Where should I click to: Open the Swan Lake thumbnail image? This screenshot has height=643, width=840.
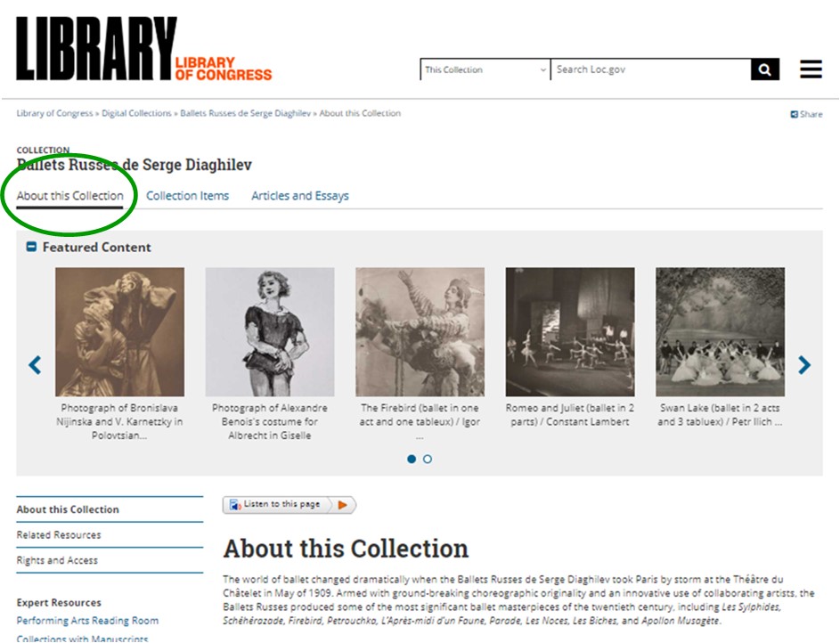click(x=720, y=332)
